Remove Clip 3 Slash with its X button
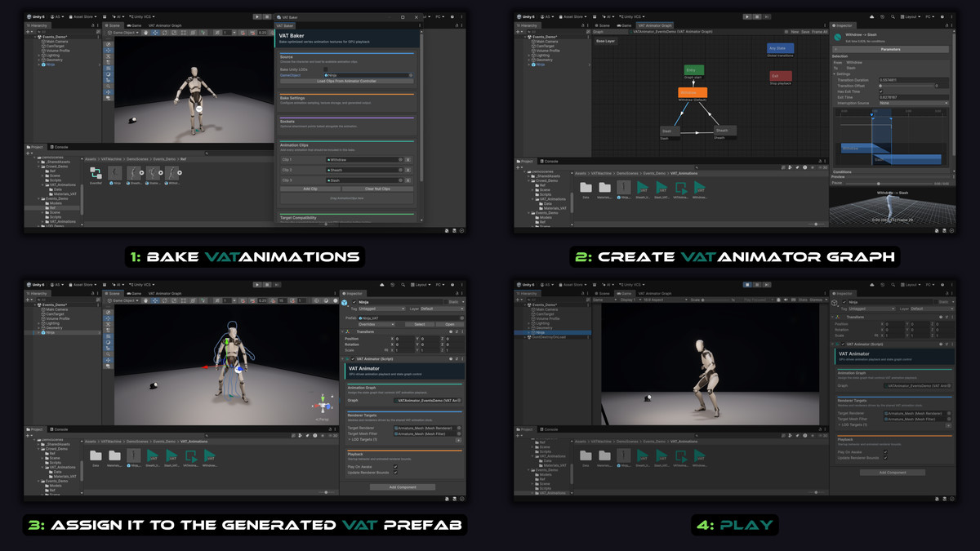 click(x=408, y=180)
